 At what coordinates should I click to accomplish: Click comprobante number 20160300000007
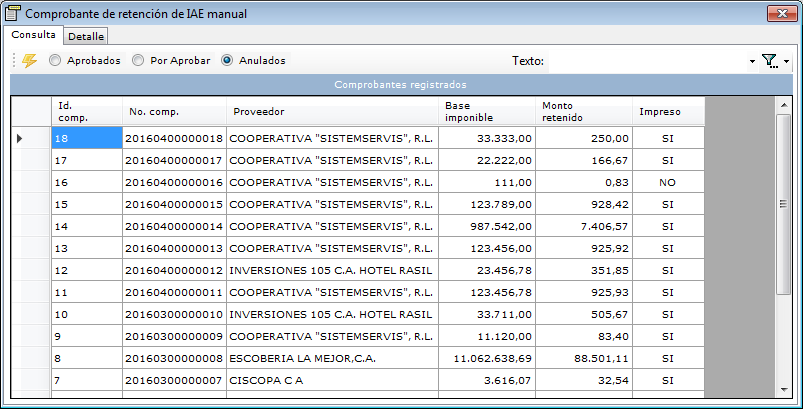(x=174, y=380)
